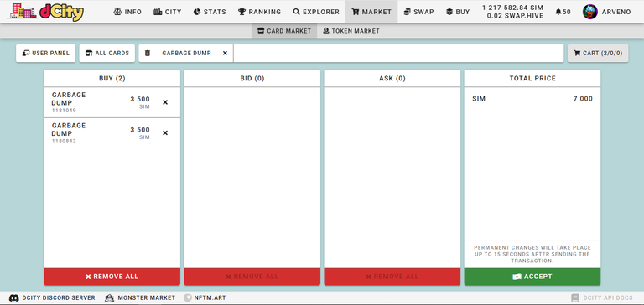The image size is (644, 305).
Task: Remove Garbage Dump 1180842 from cart
Action: (165, 133)
